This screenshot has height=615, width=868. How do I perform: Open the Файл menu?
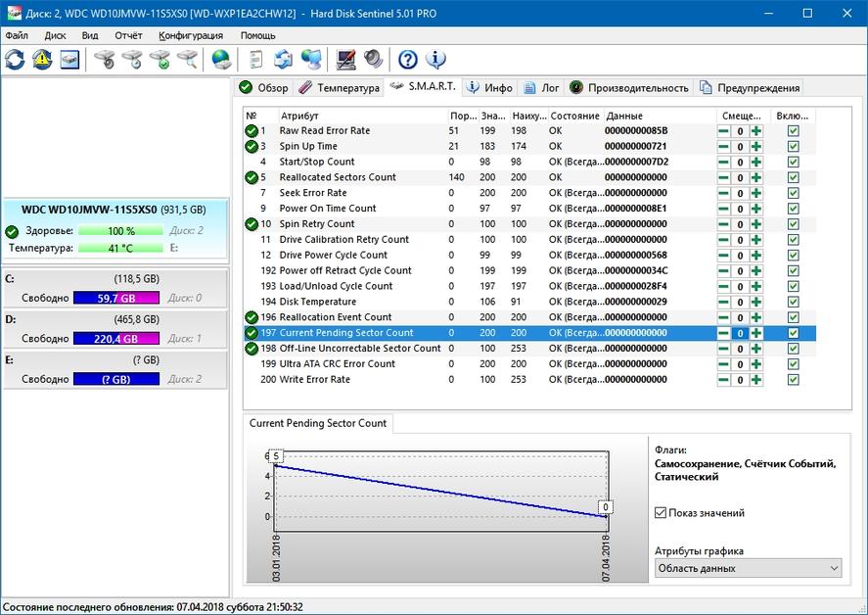(x=17, y=35)
